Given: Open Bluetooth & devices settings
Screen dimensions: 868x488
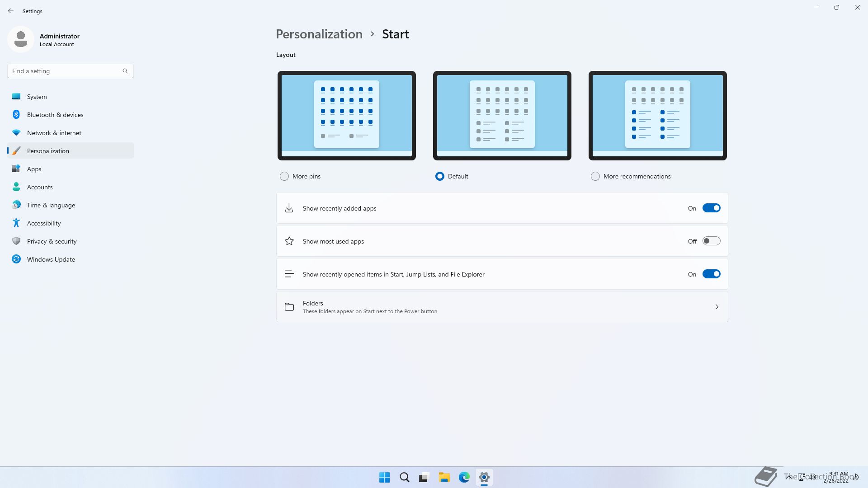Looking at the screenshot, I should tap(55, 115).
